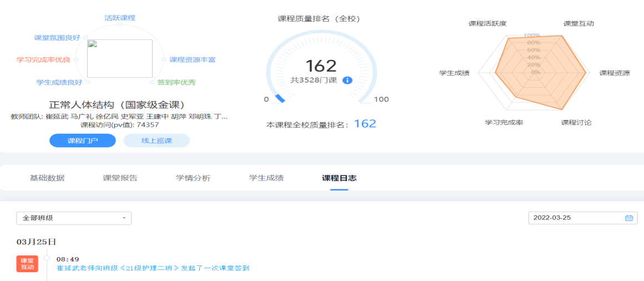Select the 学情分析 tab
Image resolution: width=644 pixels, height=281 pixels.
coord(193,178)
